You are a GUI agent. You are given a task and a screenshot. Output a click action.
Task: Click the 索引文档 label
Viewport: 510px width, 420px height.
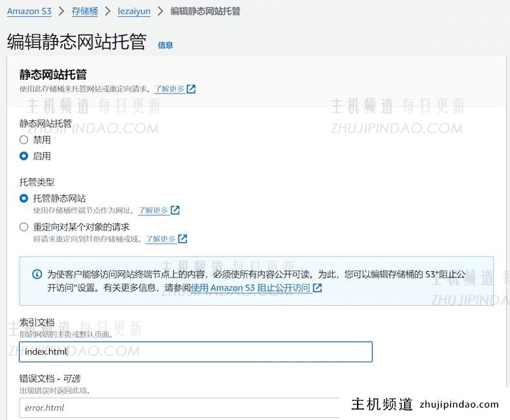point(37,323)
